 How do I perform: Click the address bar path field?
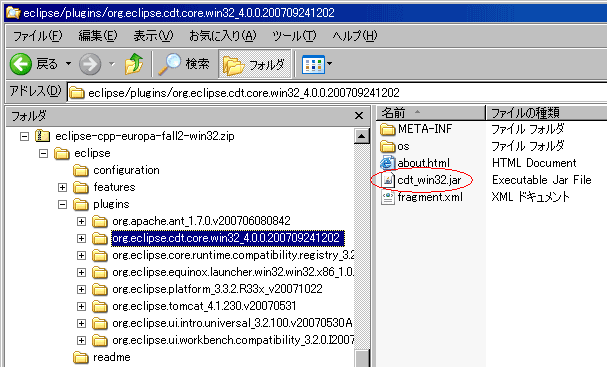pos(337,93)
